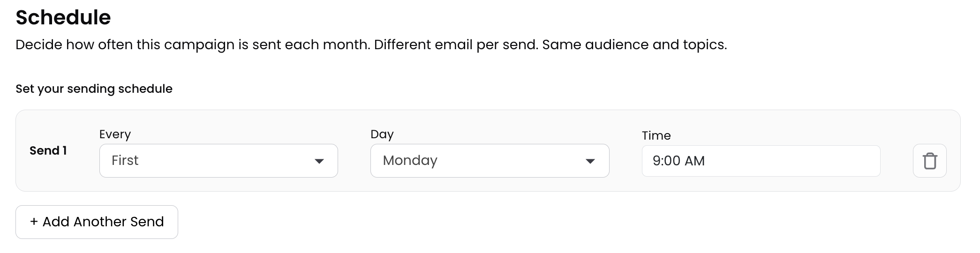
Task: Open the Day dropdown showing Monday
Action: click(x=489, y=161)
